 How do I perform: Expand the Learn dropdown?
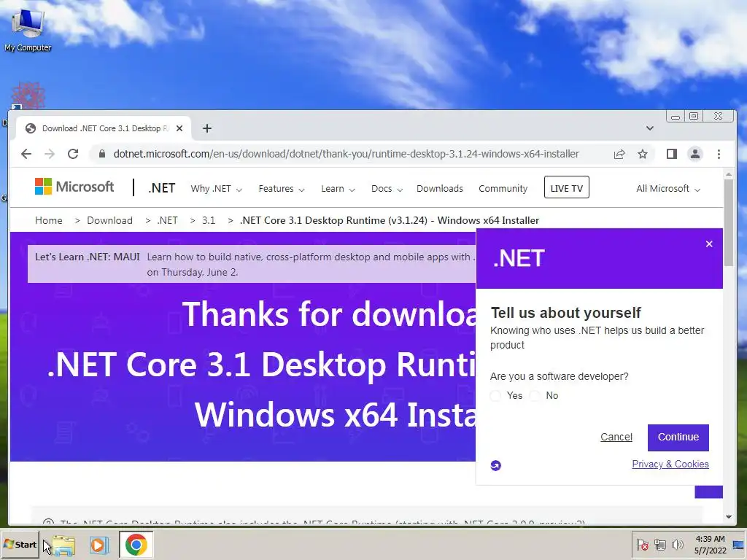point(338,189)
